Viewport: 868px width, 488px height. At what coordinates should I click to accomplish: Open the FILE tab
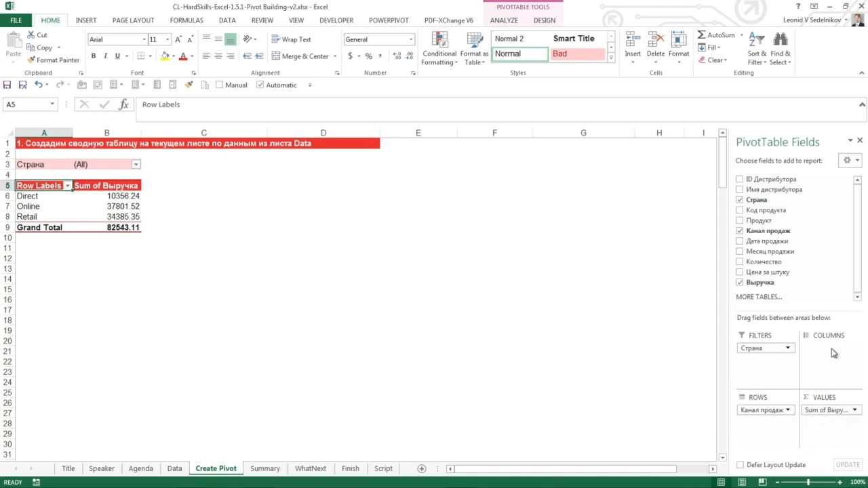click(x=16, y=20)
